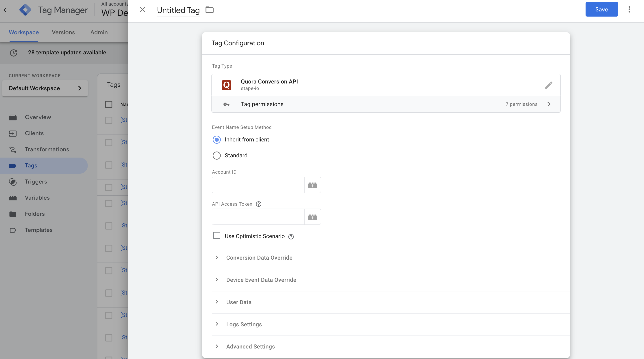The image size is (644, 359).
Task: Click the Templates sidebar icon
Action: pyautogui.click(x=13, y=230)
